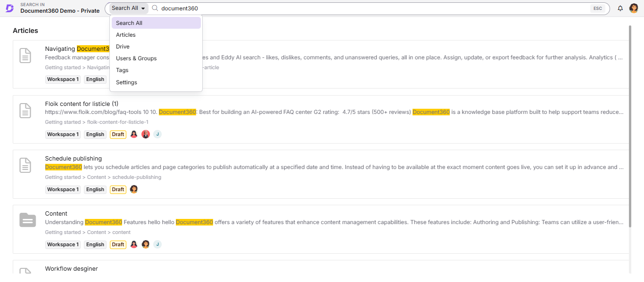Click Draft badge on Schedule publishing row
This screenshot has height=282, width=644.
tap(118, 189)
